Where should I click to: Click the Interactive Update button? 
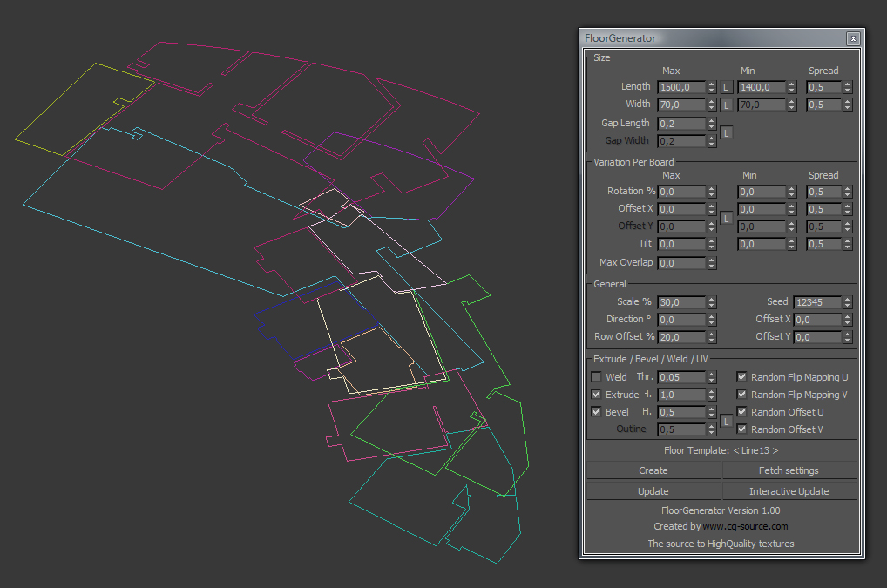click(x=789, y=491)
